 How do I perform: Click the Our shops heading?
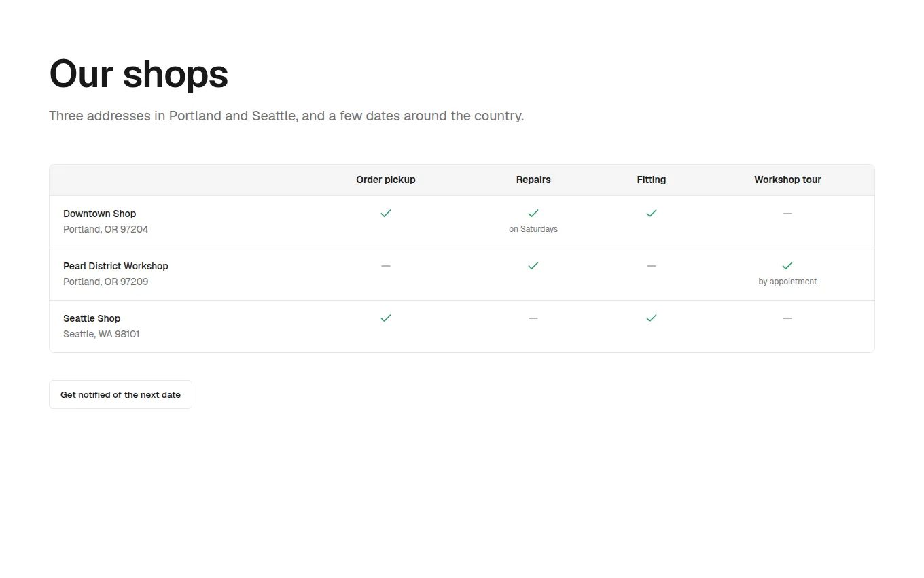pos(139,73)
